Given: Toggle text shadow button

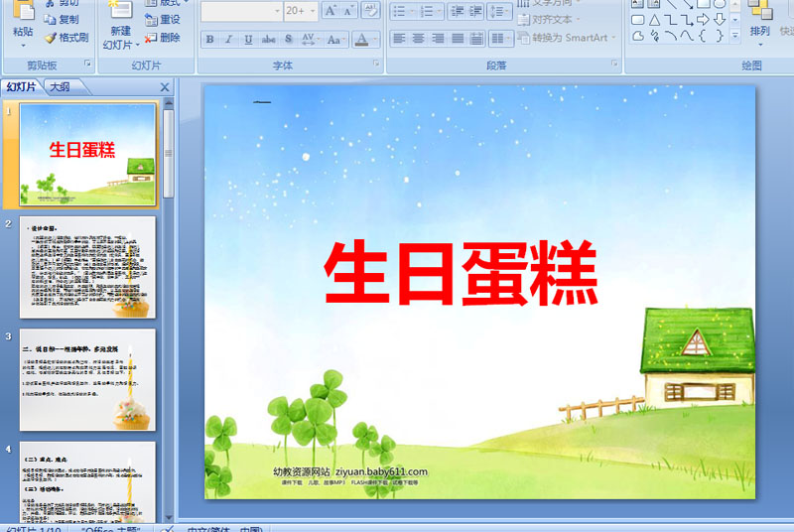Looking at the screenshot, I should pyautogui.click(x=288, y=39).
